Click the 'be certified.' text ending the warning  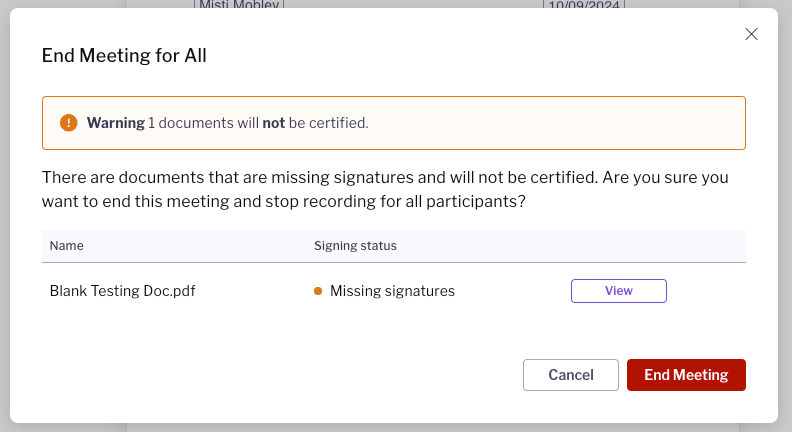click(x=328, y=123)
